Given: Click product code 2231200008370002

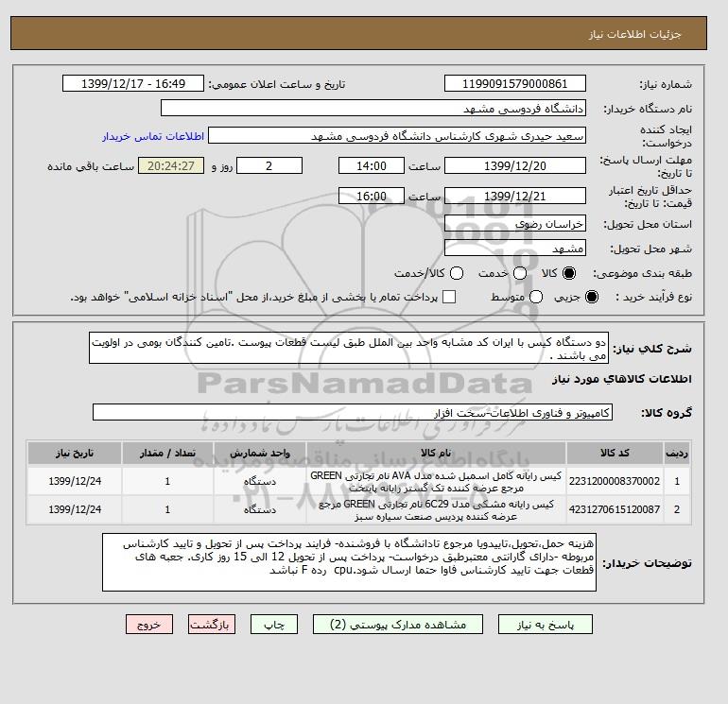Looking at the screenshot, I should pyautogui.click(x=615, y=481).
